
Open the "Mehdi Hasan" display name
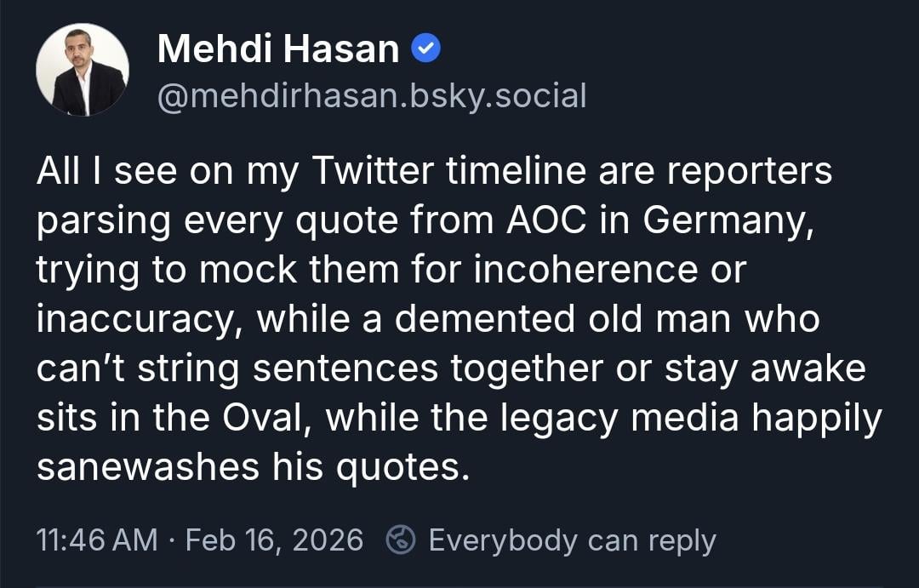(x=278, y=50)
